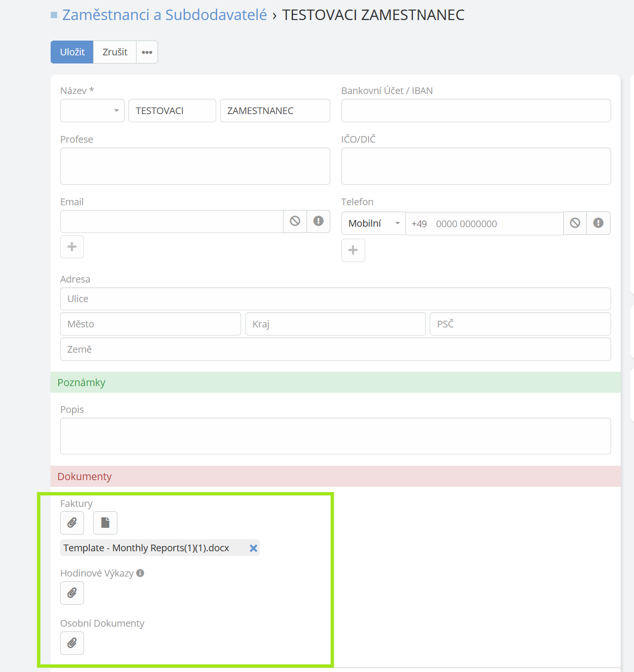Image resolution: width=634 pixels, height=672 pixels.
Task: Open the Zaměstnanci a Subdodavatelé breadcrumb link
Action: 164,15
